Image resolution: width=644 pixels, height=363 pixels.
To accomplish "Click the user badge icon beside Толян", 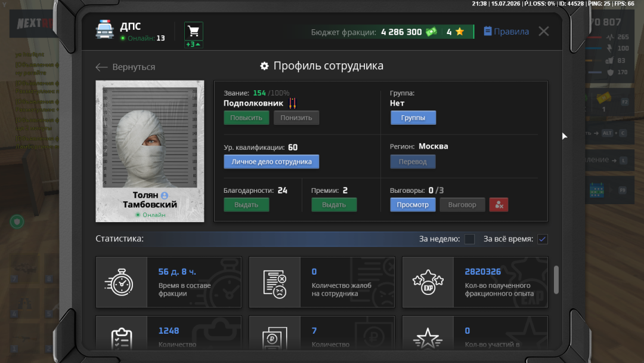I will click(165, 195).
